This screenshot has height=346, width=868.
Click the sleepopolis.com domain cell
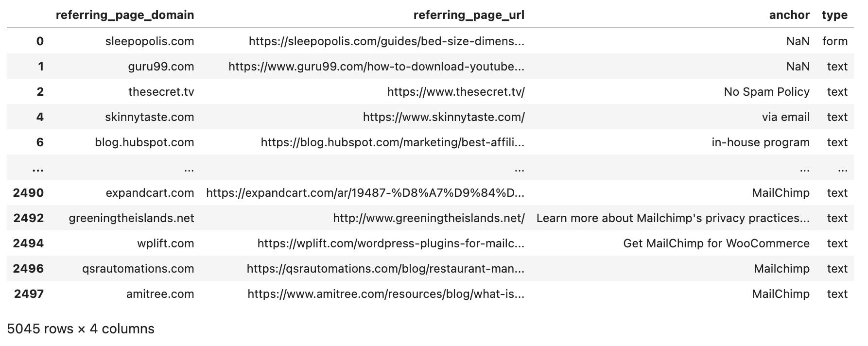[x=150, y=41]
